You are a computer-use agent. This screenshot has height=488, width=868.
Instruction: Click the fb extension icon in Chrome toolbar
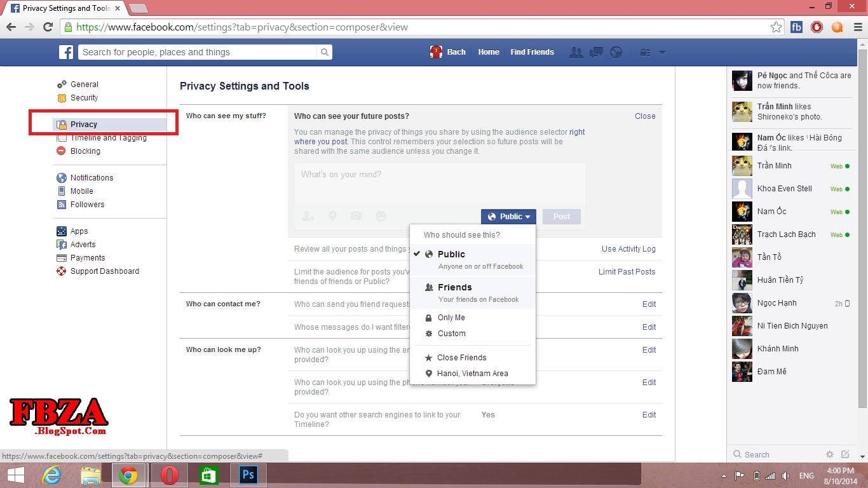point(796,27)
